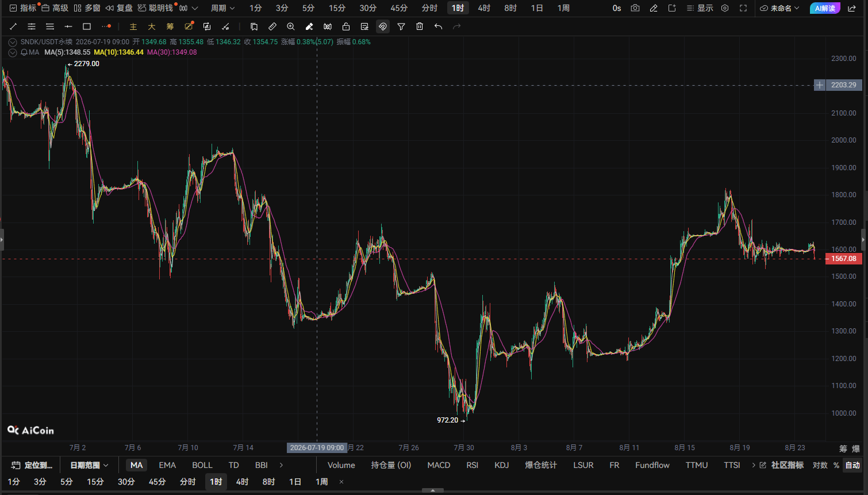The width and height of the screenshot is (868, 495).
Task: Click the 大 large-order indicator icon
Action: tap(152, 26)
